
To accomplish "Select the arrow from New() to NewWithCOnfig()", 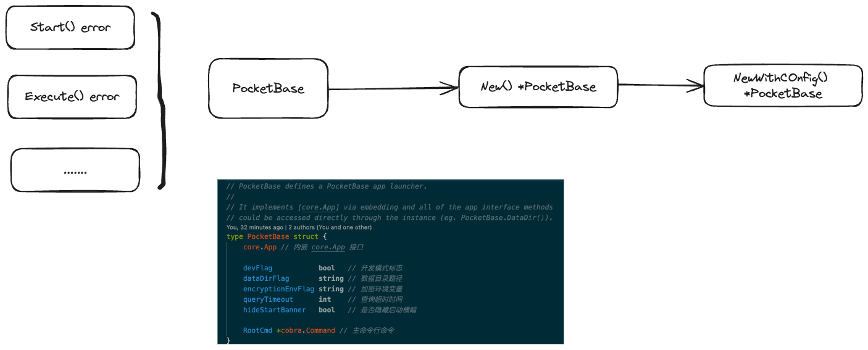I will (x=661, y=86).
